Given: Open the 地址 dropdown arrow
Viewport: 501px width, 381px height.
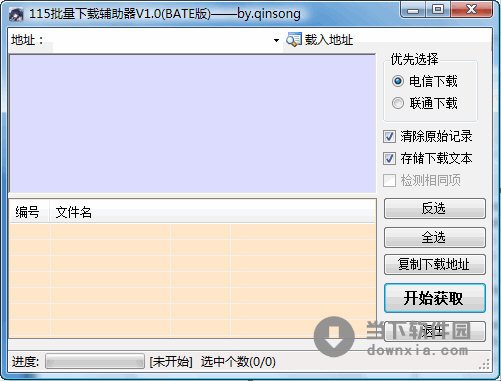Looking at the screenshot, I should [x=276, y=40].
